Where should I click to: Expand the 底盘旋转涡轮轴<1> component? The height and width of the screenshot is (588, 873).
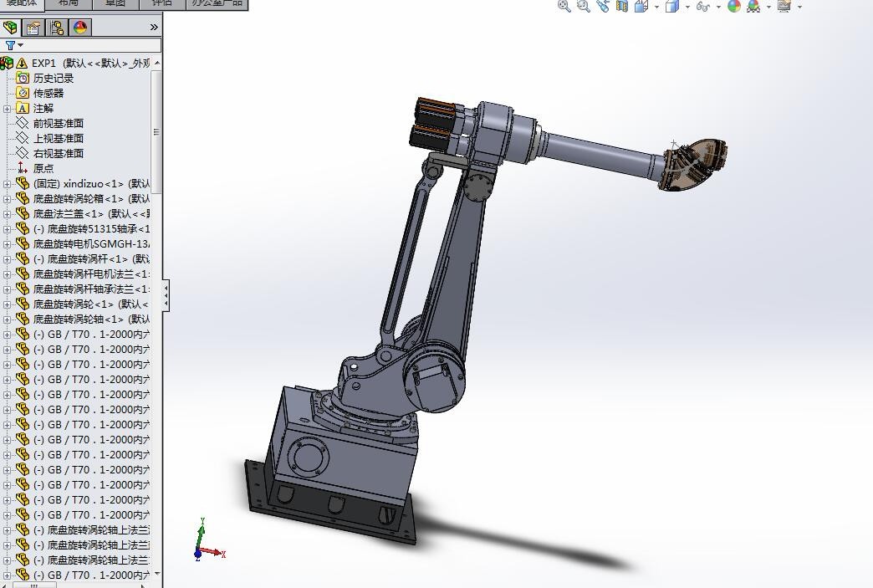pos(7,319)
